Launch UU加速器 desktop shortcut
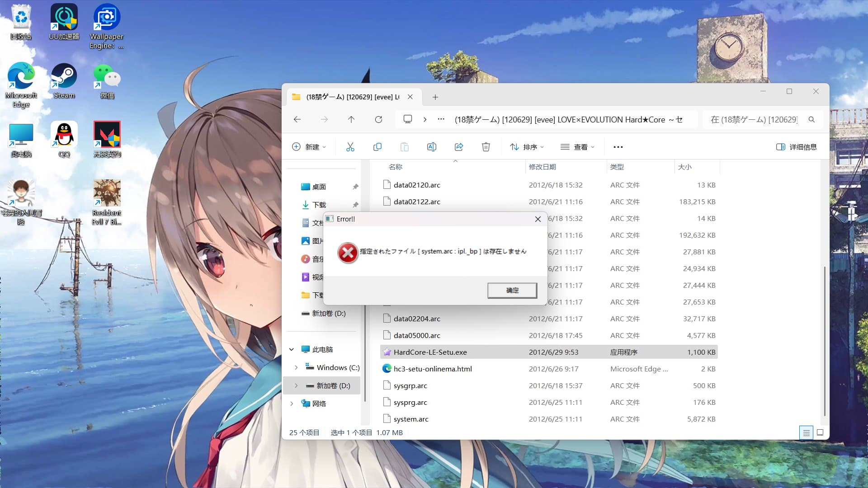Viewport: 868px width, 488px height. (x=64, y=23)
